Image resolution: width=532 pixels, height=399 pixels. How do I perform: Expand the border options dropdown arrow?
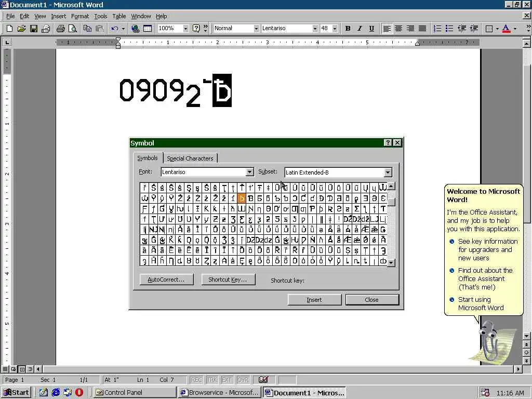497,29
